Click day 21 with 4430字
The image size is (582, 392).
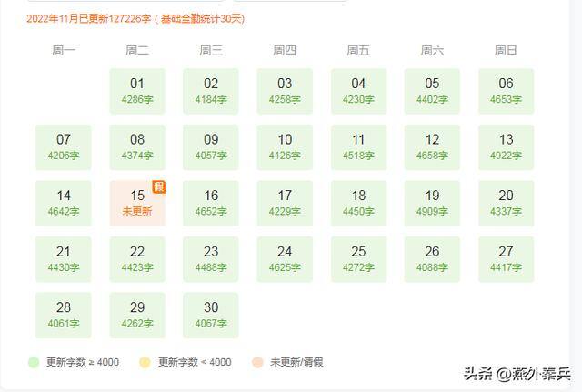(64, 259)
